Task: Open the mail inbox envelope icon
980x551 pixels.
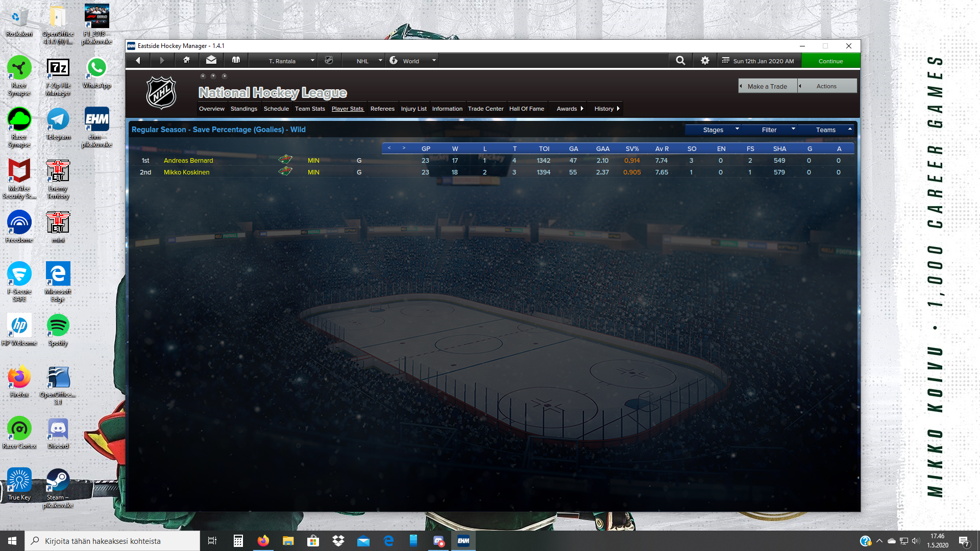Action: point(211,60)
